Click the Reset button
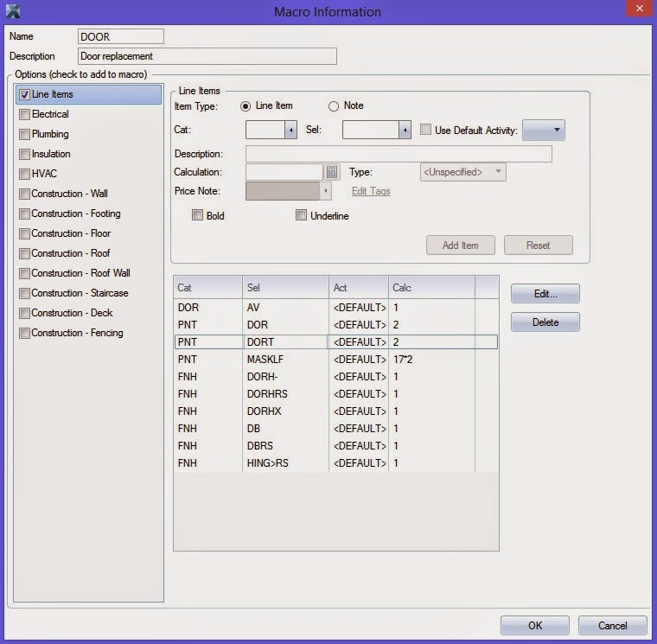The height and width of the screenshot is (644, 657). tap(538, 245)
